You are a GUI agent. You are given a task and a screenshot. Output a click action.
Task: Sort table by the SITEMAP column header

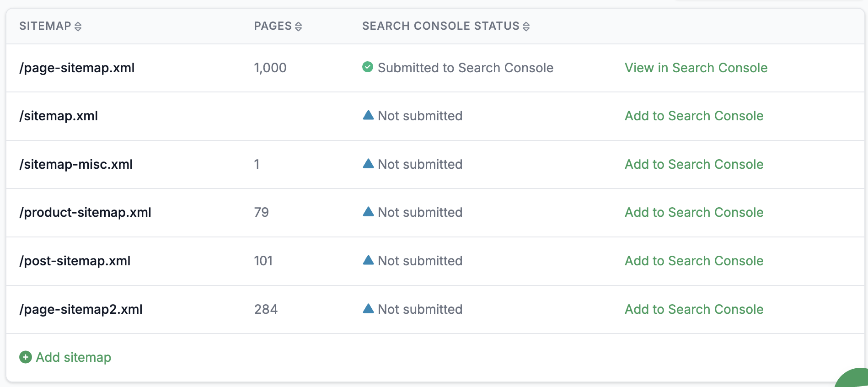click(x=50, y=26)
